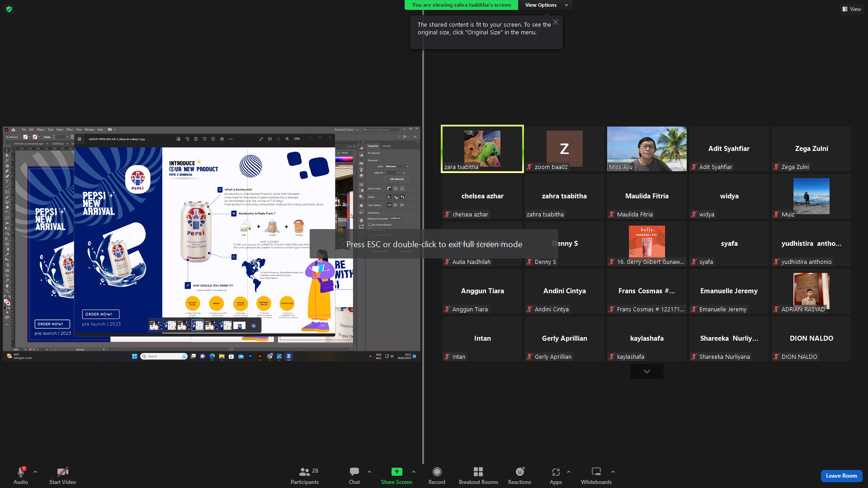The image size is (868, 488).
Task: Click the Windows Start button in shared taskbar
Action: coord(134,357)
